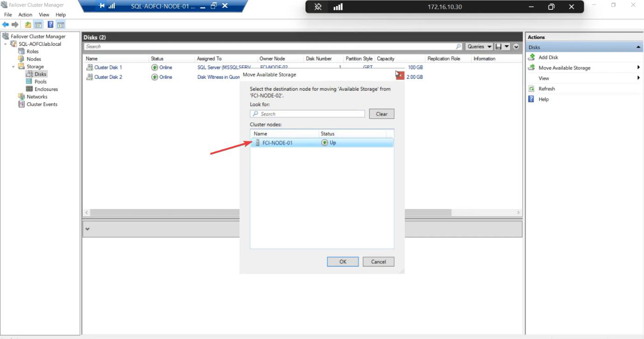This screenshot has height=339, width=644.
Task: Collapse the Storage tree node
Action: (14, 67)
